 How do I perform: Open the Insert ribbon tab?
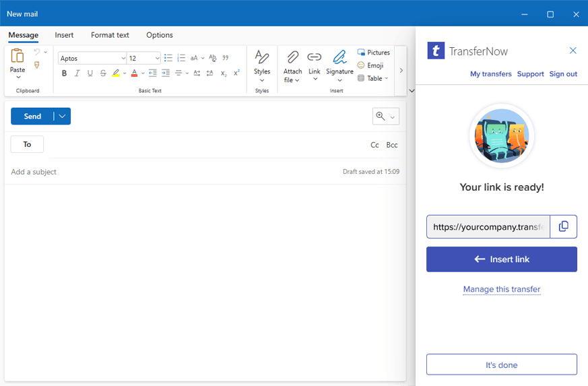pos(64,35)
